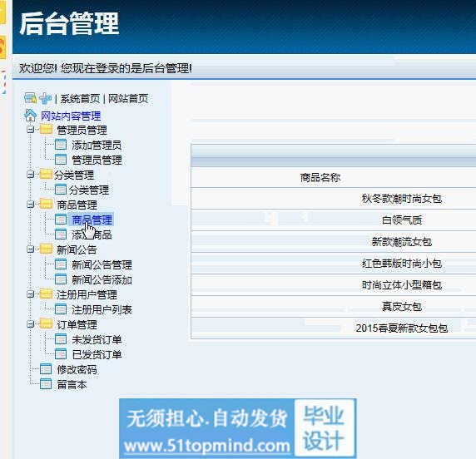The image size is (476, 459).
Task: Open the 系统首页 link
Action: pos(80,99)
